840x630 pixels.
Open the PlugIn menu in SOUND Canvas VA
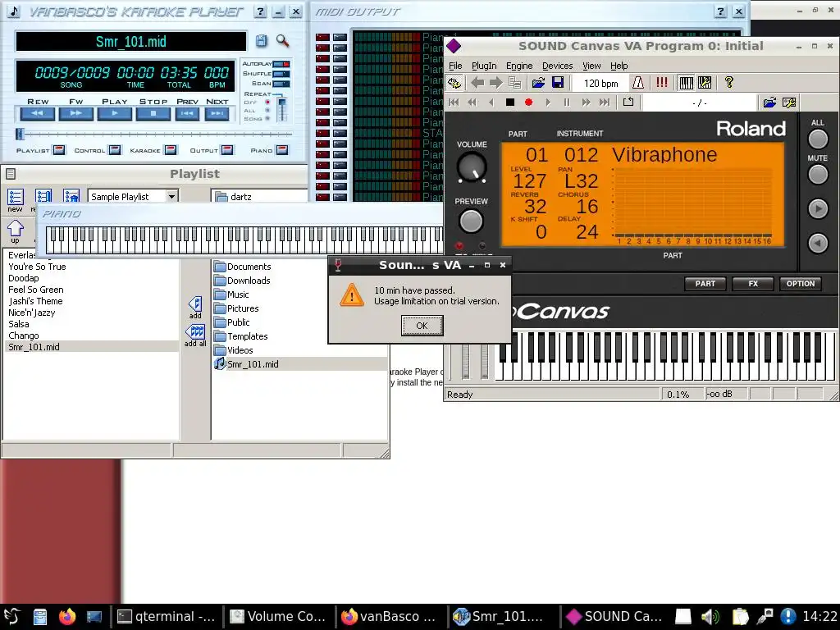tap(484, 66)
